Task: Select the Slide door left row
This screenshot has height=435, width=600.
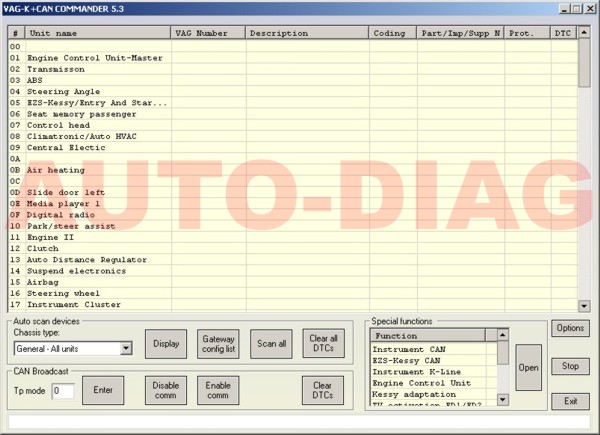Action: 293,192
